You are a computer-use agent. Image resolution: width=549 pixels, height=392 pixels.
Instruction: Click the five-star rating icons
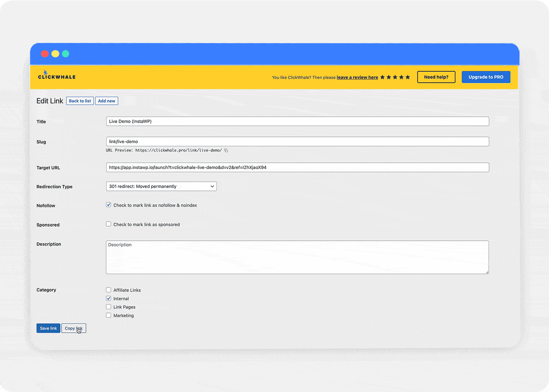(395, 77)
